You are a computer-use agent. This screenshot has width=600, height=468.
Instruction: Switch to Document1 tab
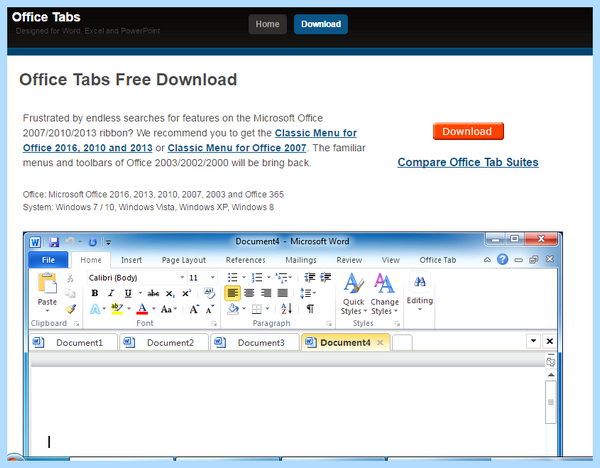(x=73, y=342)
